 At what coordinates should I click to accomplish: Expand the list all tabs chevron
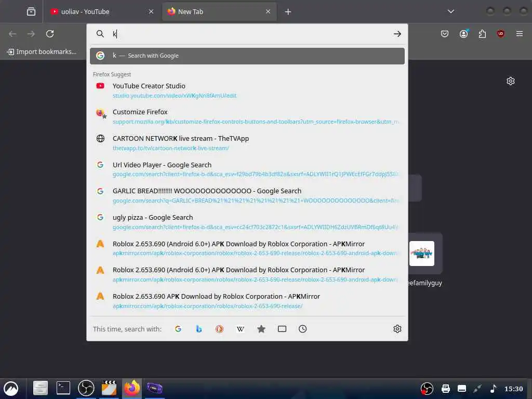(x=450, y=11)
